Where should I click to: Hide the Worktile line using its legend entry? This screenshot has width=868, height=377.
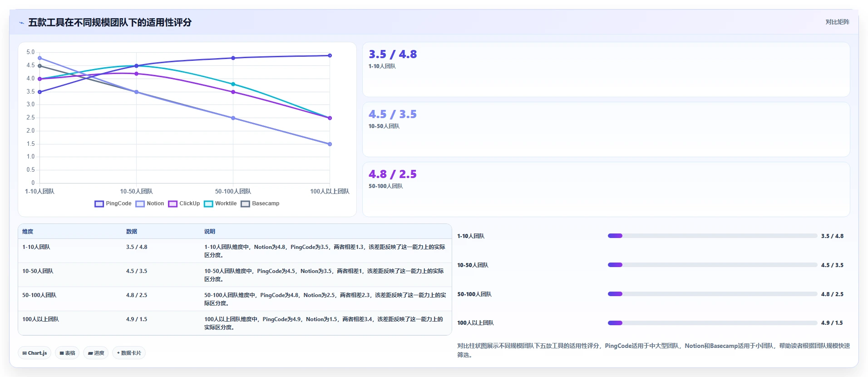(220, 203)
